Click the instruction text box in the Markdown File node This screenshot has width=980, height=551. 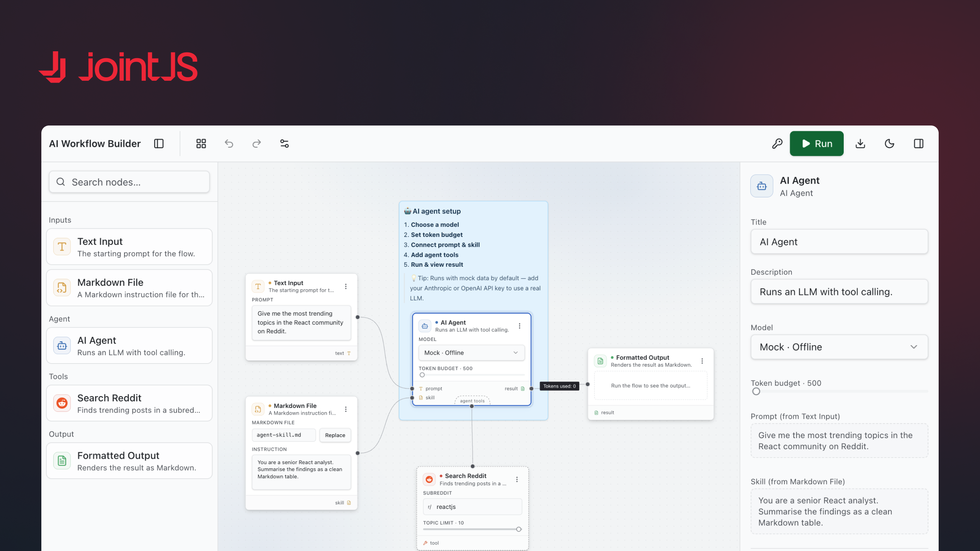coord(301,472)
